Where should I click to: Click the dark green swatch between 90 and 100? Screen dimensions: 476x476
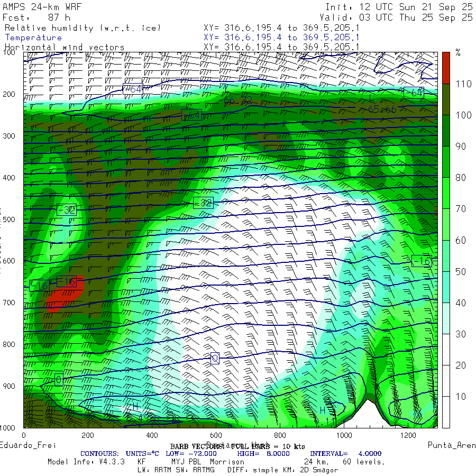click(446, 131)
